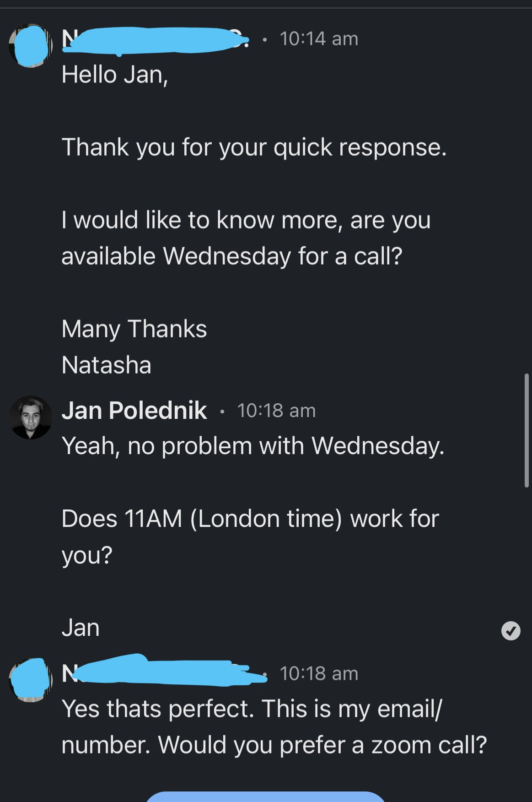Click the conversation scrollbar thumb
Image resolution: width=532 pixels, height=802 pixels.
pyautogui.click(x=527, y=430)
